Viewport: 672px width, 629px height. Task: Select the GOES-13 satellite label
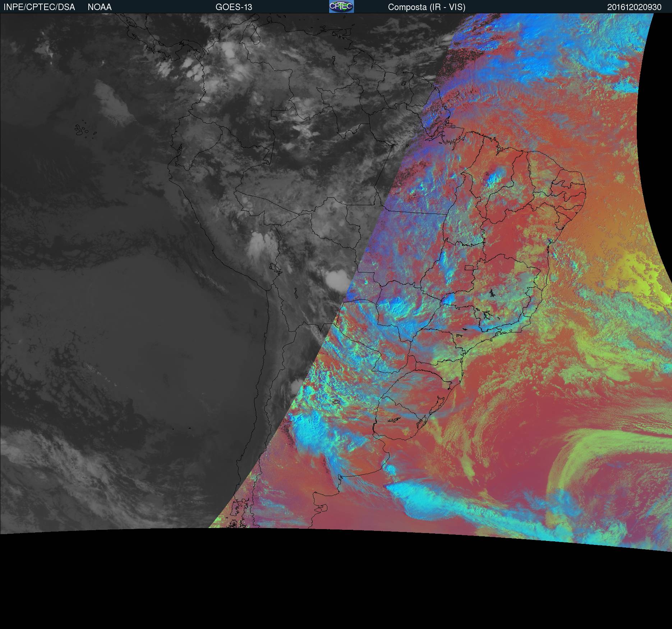click(x=234, y=7)
